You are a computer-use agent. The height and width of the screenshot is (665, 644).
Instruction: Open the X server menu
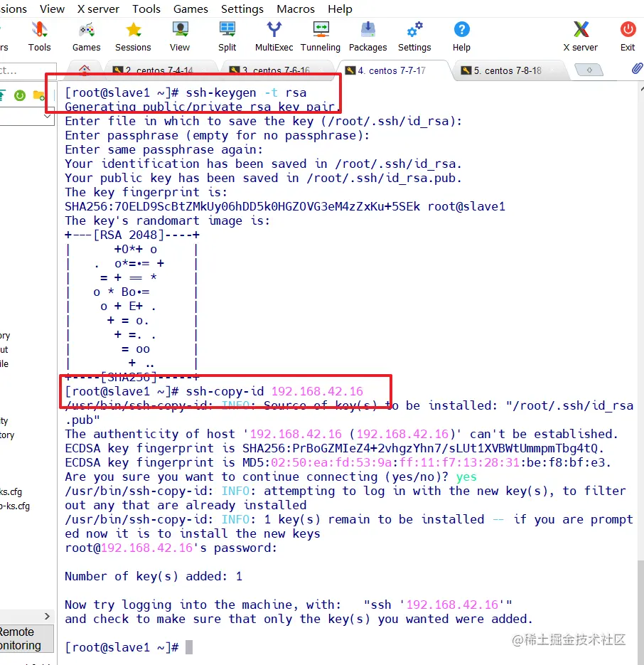pyautogui.click(x=98, y=9)
